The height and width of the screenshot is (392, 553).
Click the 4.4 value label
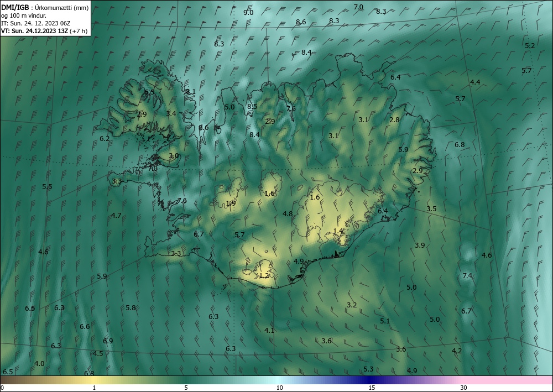475,82
